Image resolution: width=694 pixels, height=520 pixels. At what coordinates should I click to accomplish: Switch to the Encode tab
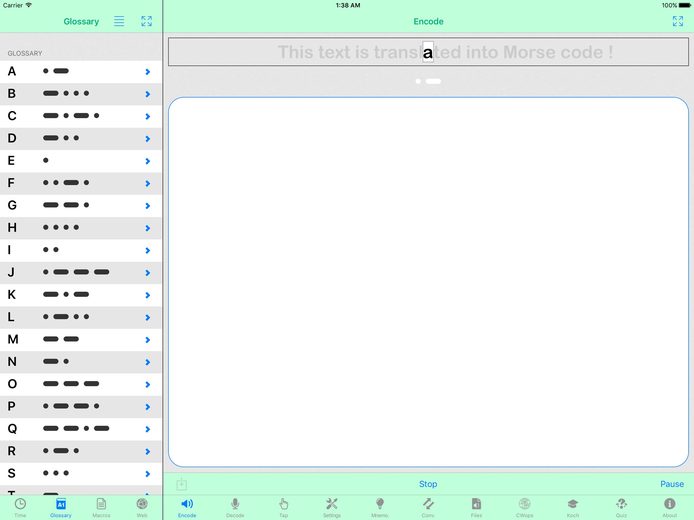[x=187, y=507]
